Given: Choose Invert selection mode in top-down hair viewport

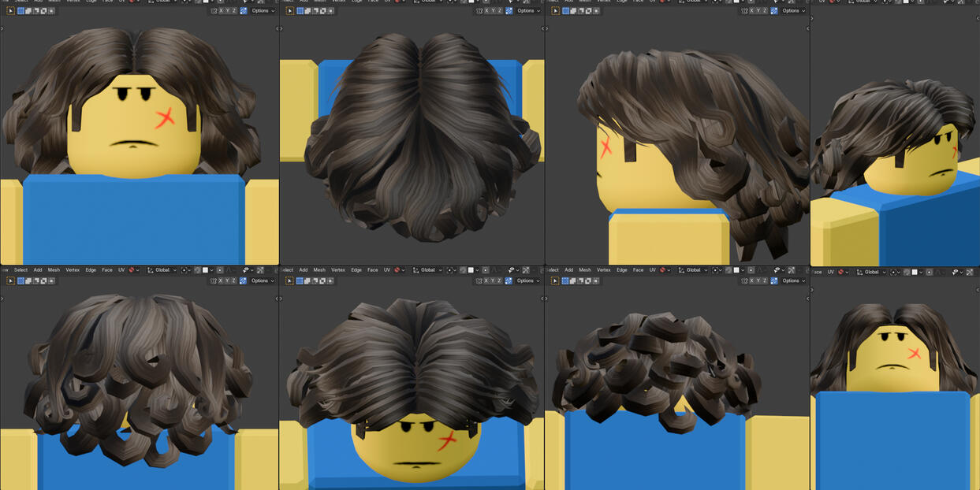Looking at the screenshot, I should click(x=322, y=11).
